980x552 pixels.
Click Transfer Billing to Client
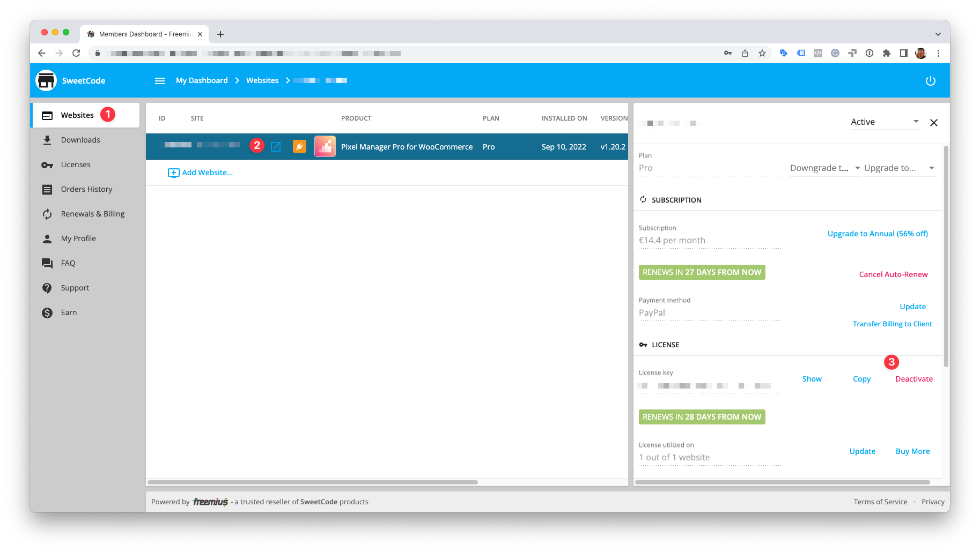click(892, 324)
